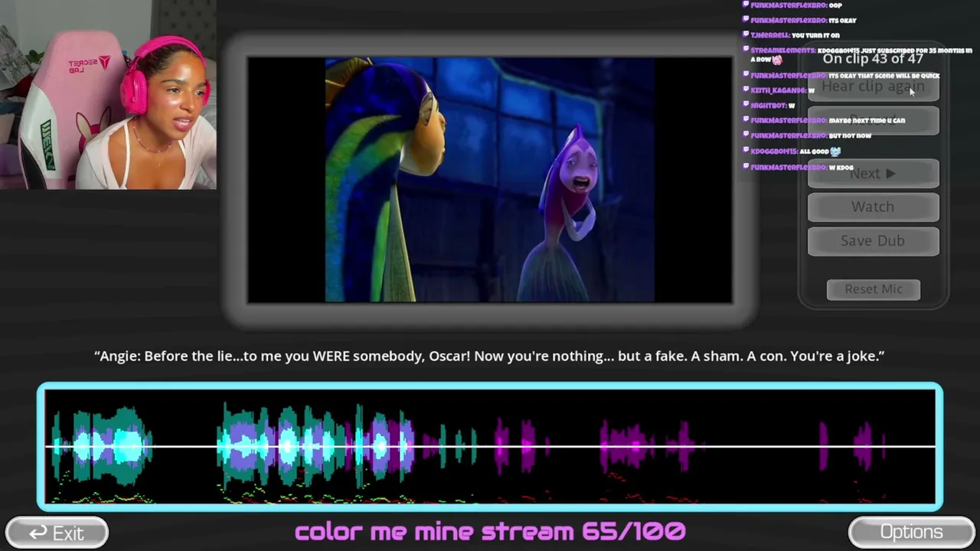
Task: Click Save Dub
Action: [873, 240]
